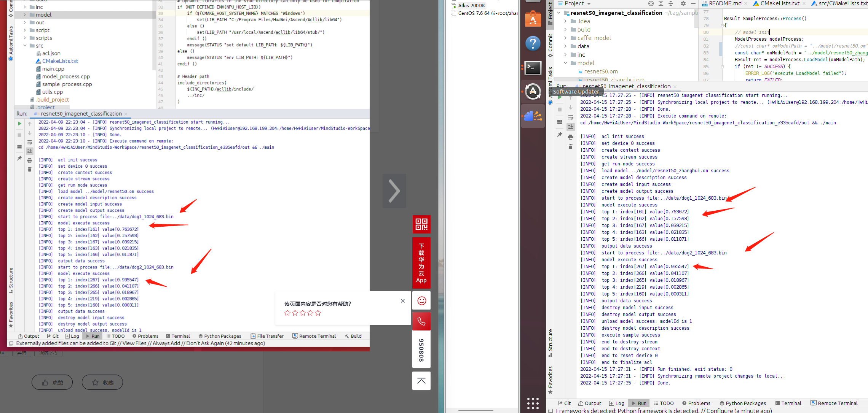The width and height of the screenshot is (868, 413).
Task: Switch to the Remote Terminal tab
Action: 834,403
